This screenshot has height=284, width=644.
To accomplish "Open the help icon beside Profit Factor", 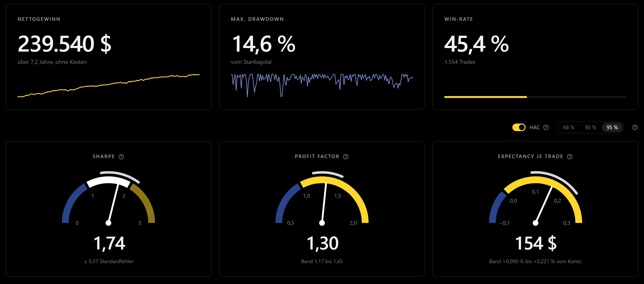I will [346, 156].
